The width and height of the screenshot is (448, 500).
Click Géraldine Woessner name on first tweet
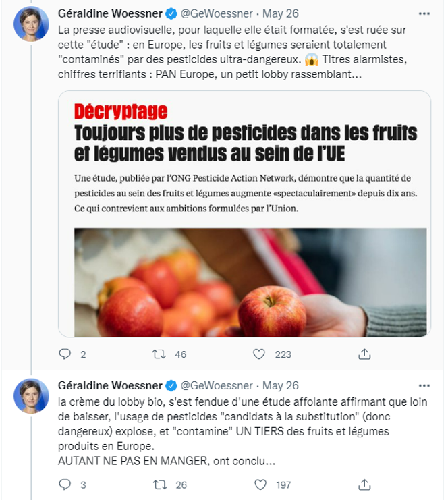(111, 13)
